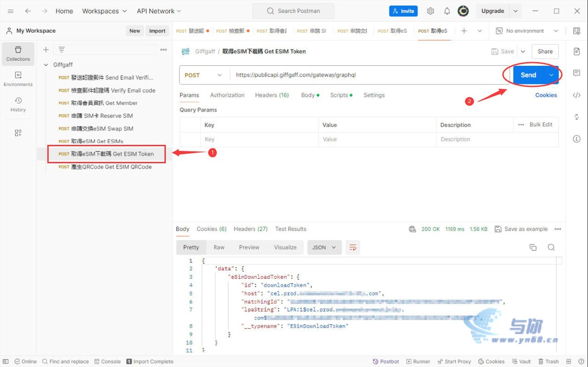
Task: Open collections options three-dot menu
Action: tap(164, 50)
